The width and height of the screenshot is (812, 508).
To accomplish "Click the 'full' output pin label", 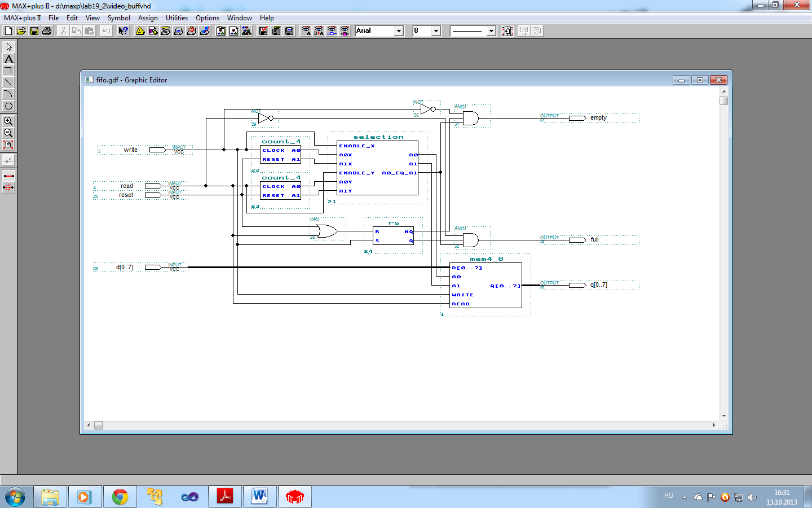I will pyautogui.click(x=595, y=240).
